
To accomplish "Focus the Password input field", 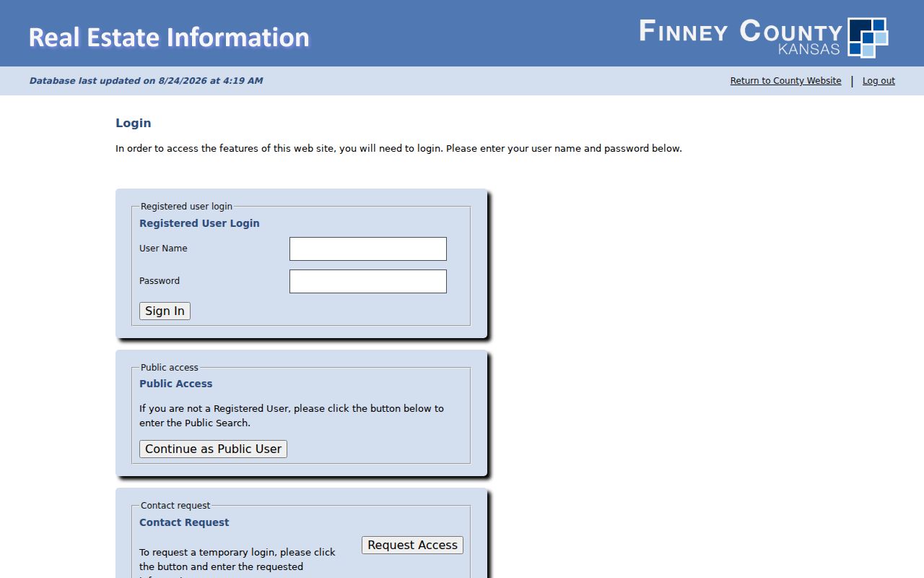I will coord(368,281).
